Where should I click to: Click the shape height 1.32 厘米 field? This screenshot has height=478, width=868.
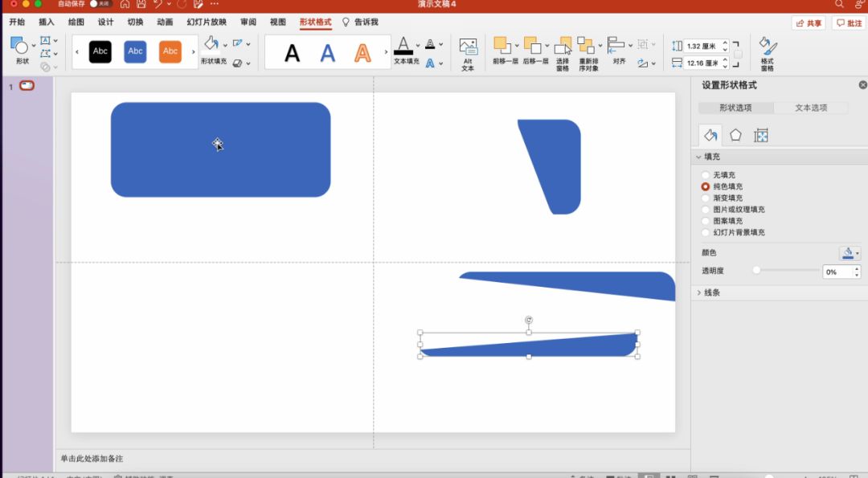point(702,47)
